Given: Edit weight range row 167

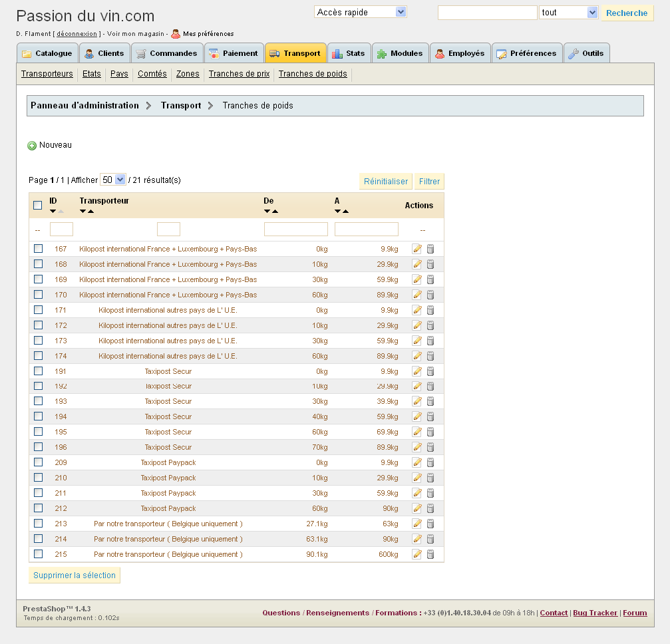Looking at the screenshot, I should [417, 249].
